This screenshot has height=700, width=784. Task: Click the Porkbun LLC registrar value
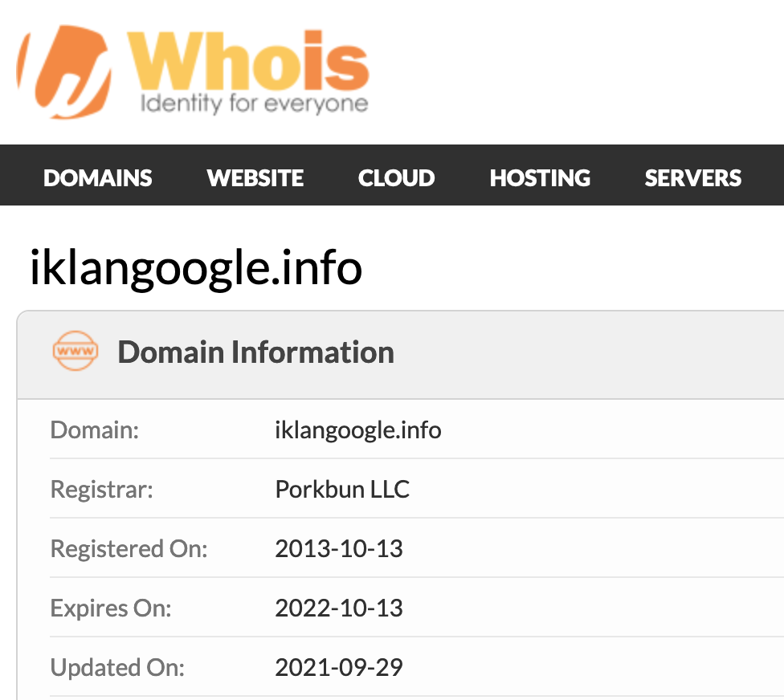pos(342,490)
